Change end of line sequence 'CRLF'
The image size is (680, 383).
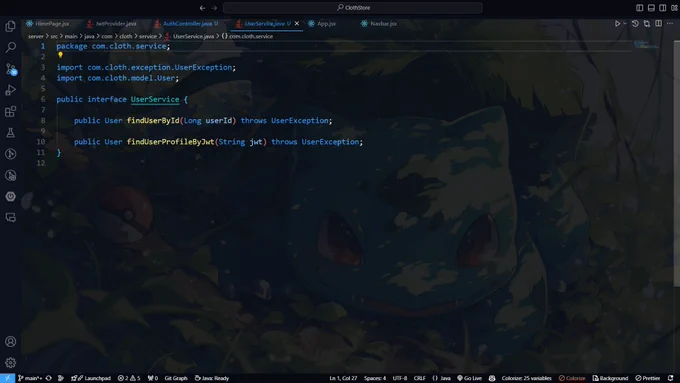coord(419,378)
